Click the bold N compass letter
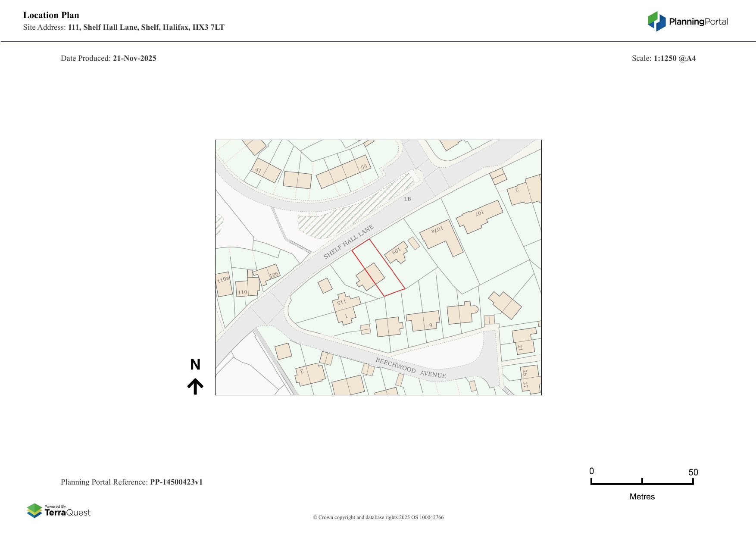 pyautogui.click(x=195, y=365)
